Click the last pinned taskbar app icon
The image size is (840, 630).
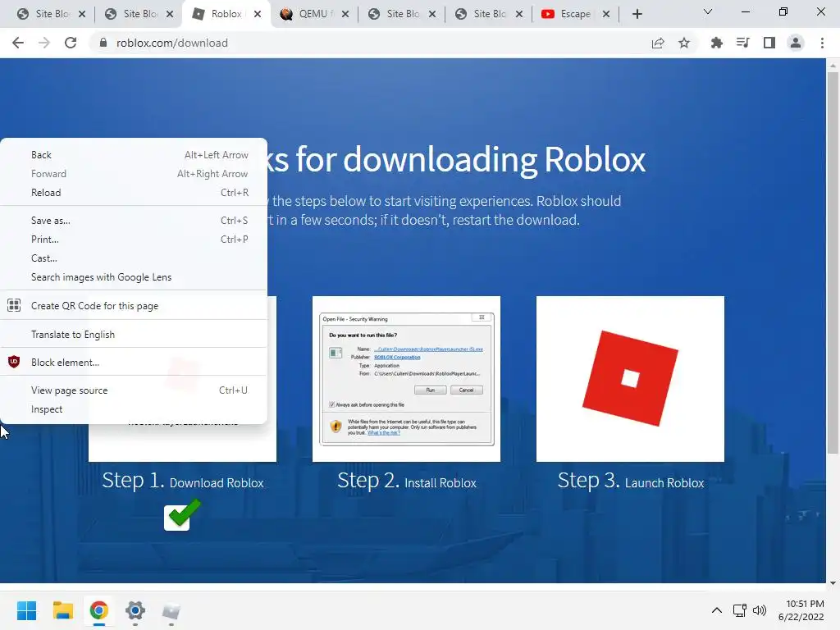pos(171,610)
